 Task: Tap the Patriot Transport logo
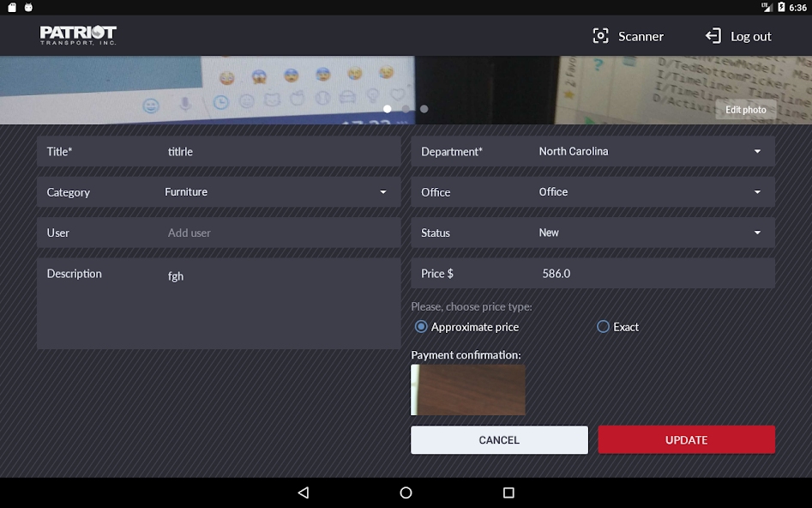[78, 35]
